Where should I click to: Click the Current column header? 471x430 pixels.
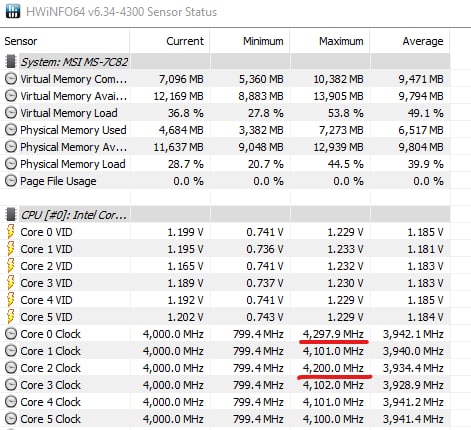pyautogui.click(x=170, y=41)
